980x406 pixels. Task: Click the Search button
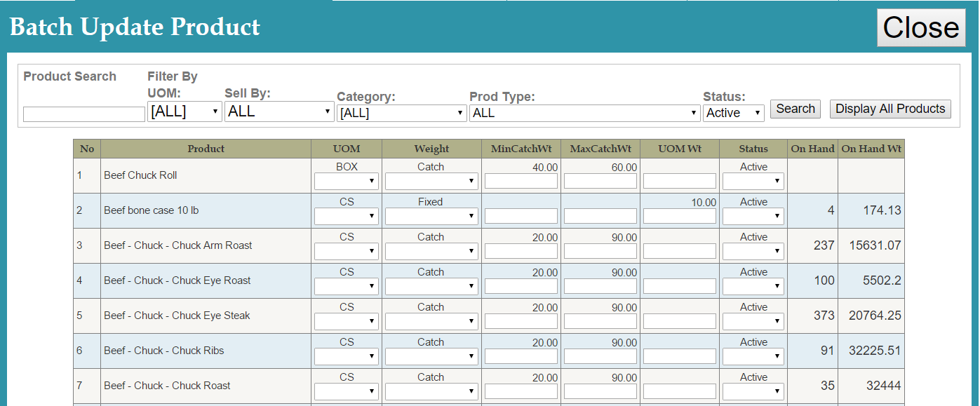[796, 109]
